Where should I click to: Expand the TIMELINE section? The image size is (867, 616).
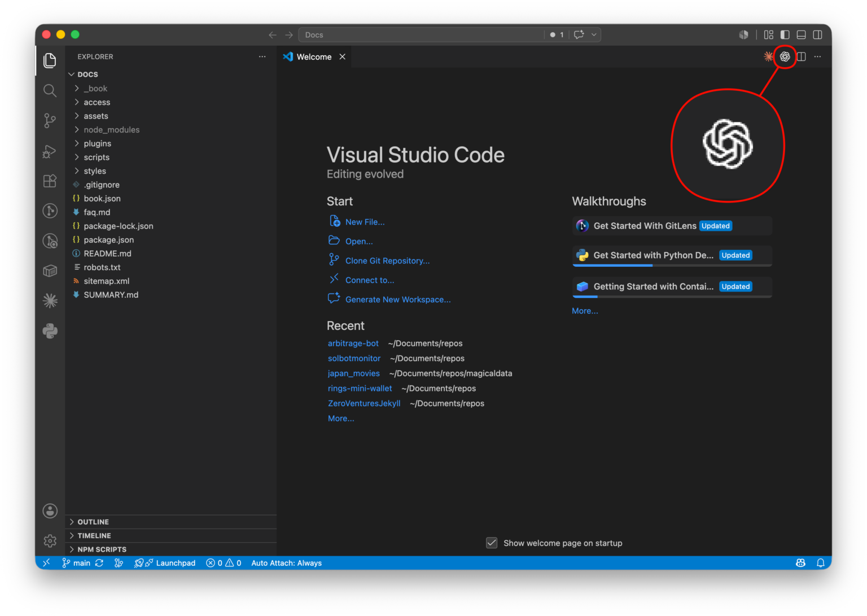[x=170, y=535]
